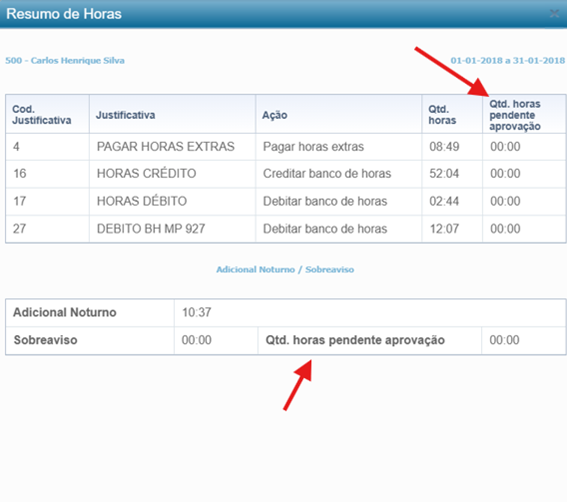
Task: Click Adicional Noturno value 10:37
Action: [196, 312]
